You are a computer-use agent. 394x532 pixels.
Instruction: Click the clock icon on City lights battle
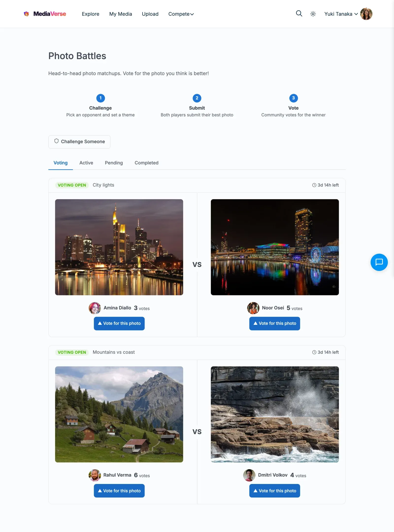click(x=314, y=185)
